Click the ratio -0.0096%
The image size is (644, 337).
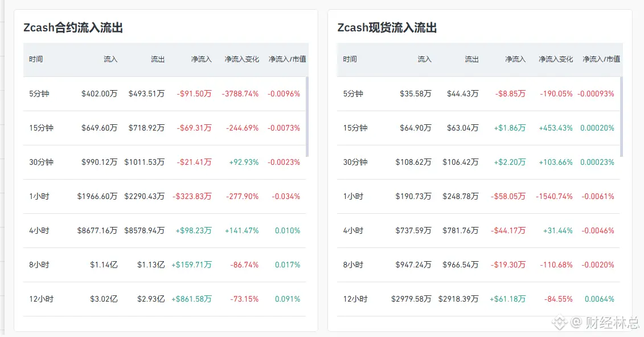[x=284, y=94]
